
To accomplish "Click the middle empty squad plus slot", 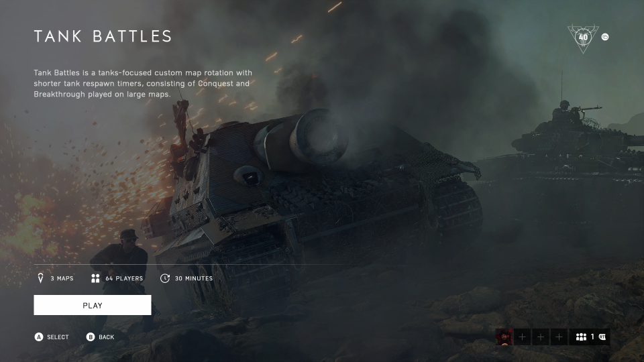I will 541,337.
